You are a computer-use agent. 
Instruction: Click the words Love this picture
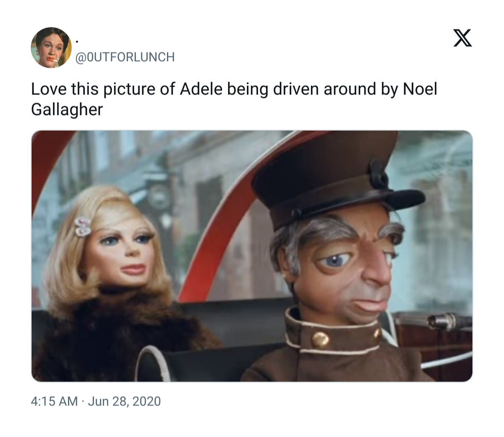[93, 89]
